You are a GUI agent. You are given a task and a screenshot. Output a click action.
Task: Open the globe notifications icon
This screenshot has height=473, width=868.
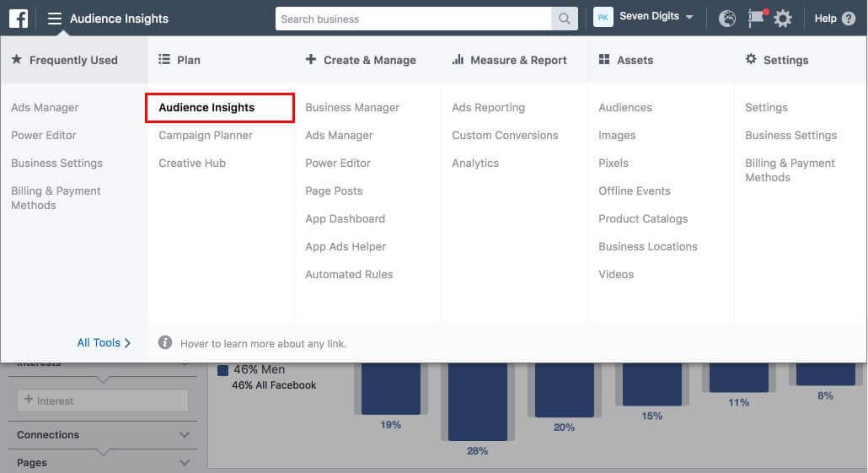click(726, 19)
